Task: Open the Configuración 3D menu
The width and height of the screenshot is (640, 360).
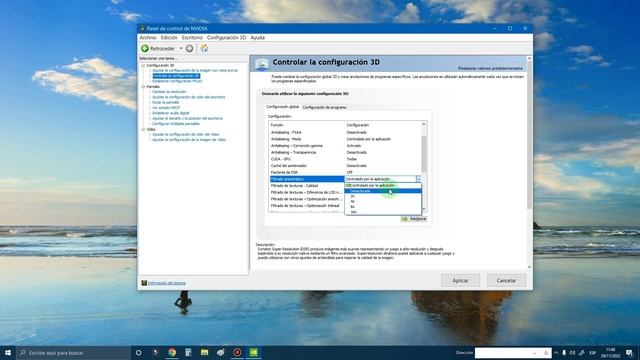Action: click(226, 38)
